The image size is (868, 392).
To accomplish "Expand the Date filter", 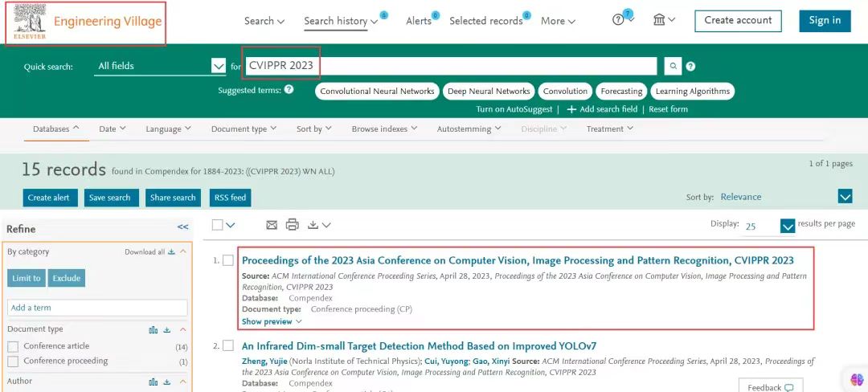I will pos(113,129).
